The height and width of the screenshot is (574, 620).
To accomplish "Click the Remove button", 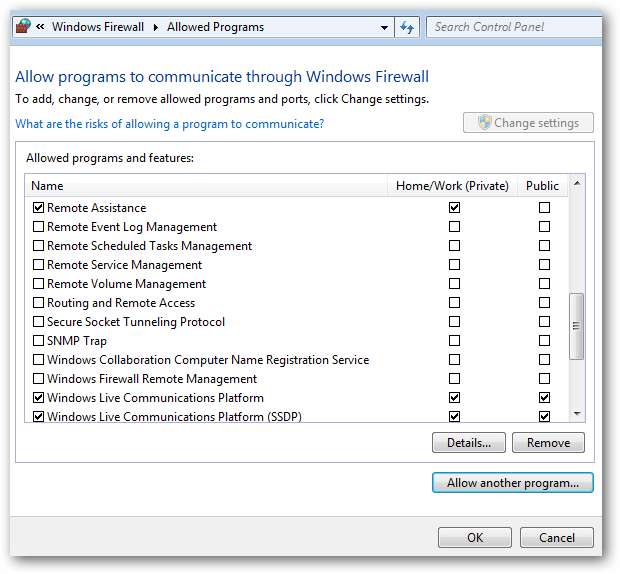I will [x=548, y=443].
